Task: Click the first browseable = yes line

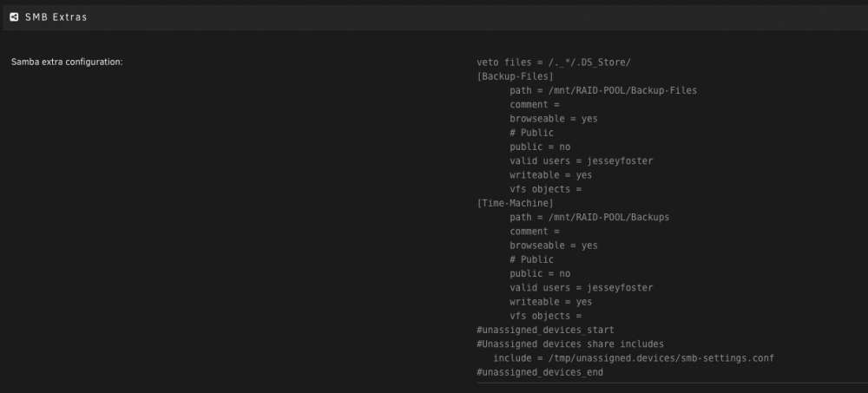Action: tap(554, 119)
